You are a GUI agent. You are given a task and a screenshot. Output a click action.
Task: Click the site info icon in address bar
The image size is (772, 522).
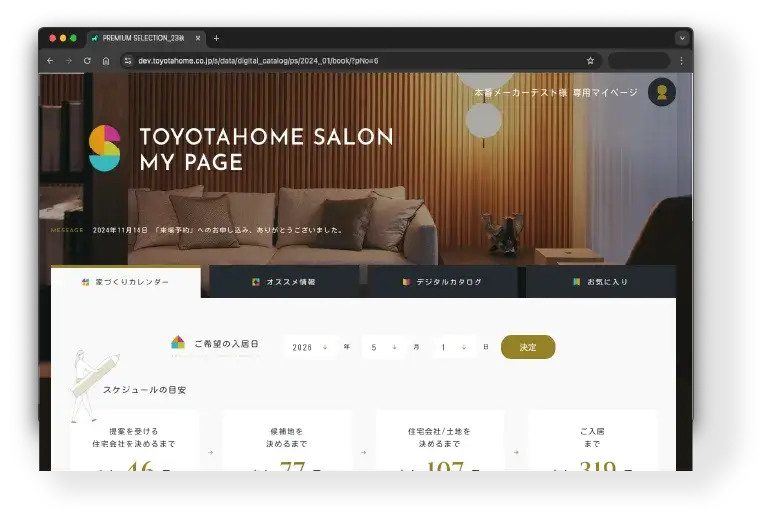(x=128, y=61)
